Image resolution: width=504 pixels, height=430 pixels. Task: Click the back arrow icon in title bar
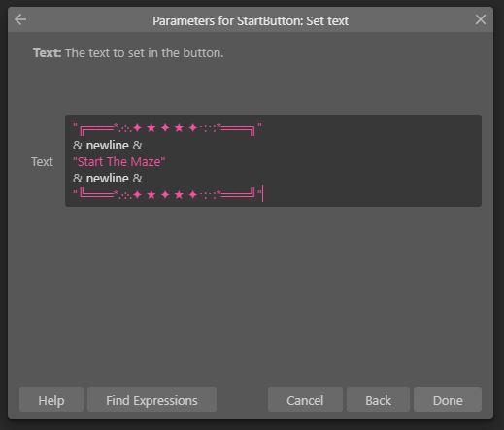[x=20, y=19]
